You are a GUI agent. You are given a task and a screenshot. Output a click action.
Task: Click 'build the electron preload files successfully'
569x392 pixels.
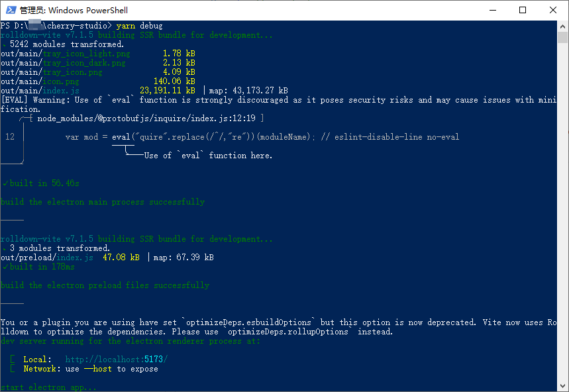click(x=105, y=285)
